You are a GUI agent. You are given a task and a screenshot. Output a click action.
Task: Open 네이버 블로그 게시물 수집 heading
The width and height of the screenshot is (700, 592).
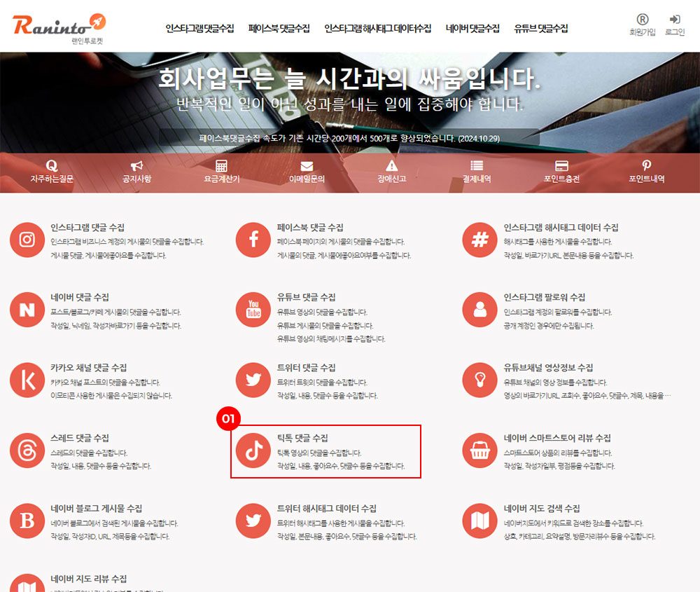point(97,509)
